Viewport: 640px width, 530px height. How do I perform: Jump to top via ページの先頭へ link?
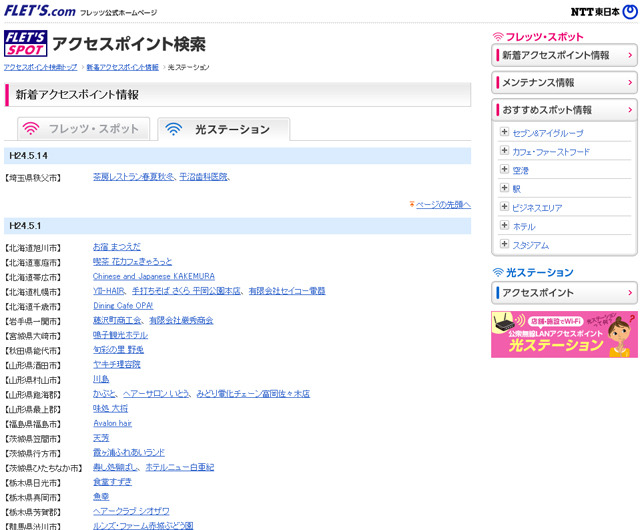point(443,205)
